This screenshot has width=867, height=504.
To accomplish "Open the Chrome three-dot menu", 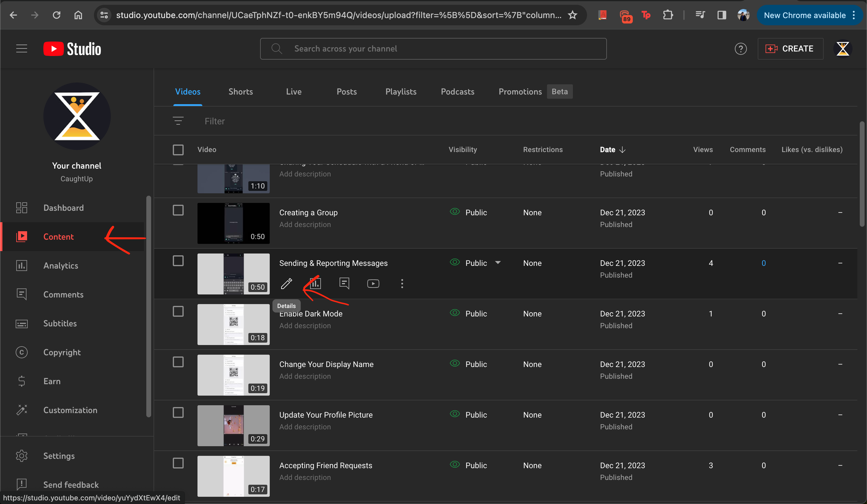I will (x=853, y=15).
